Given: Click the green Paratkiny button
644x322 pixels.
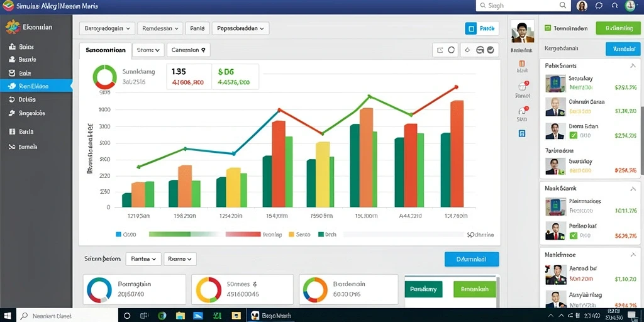Looking at the screenshot, I should (423, 289).
